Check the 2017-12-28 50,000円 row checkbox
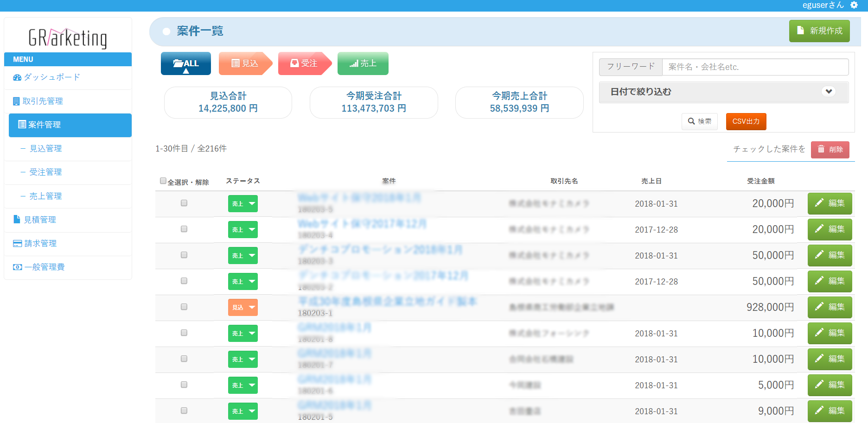This screenshot has width=868, height=423. [184, 281]
